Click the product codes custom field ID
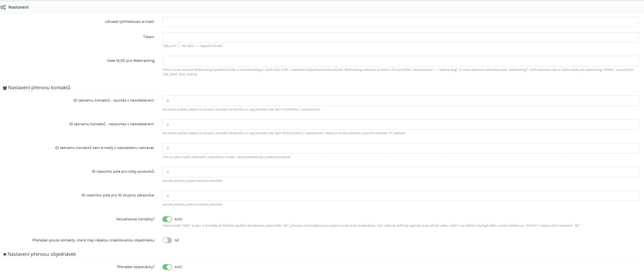Image resolution: width=644 pixels, height=272 pixels. click(x=400, y=172)
